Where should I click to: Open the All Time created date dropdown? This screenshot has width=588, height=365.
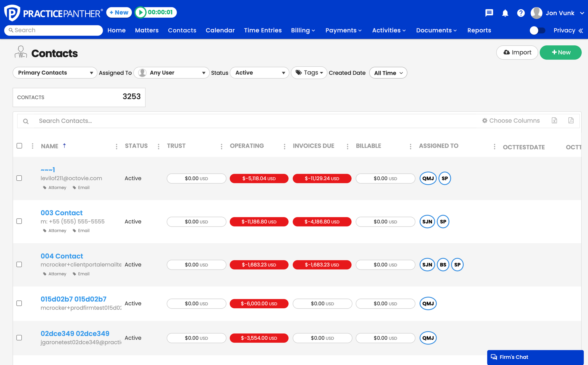[x=388, y=73]
